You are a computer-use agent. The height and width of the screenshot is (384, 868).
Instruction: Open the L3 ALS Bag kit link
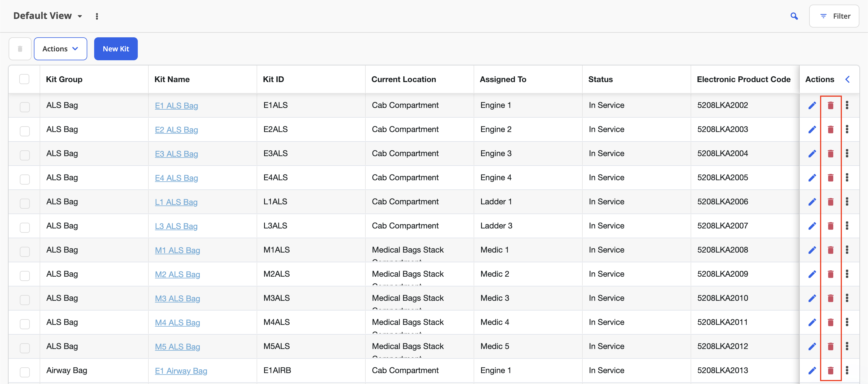point(176,226)
